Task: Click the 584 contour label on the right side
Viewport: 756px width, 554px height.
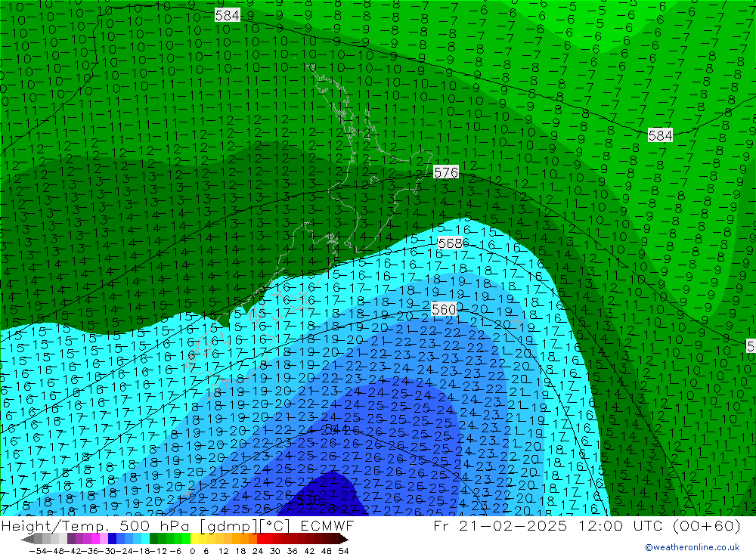Action: [x=660, y=135]
